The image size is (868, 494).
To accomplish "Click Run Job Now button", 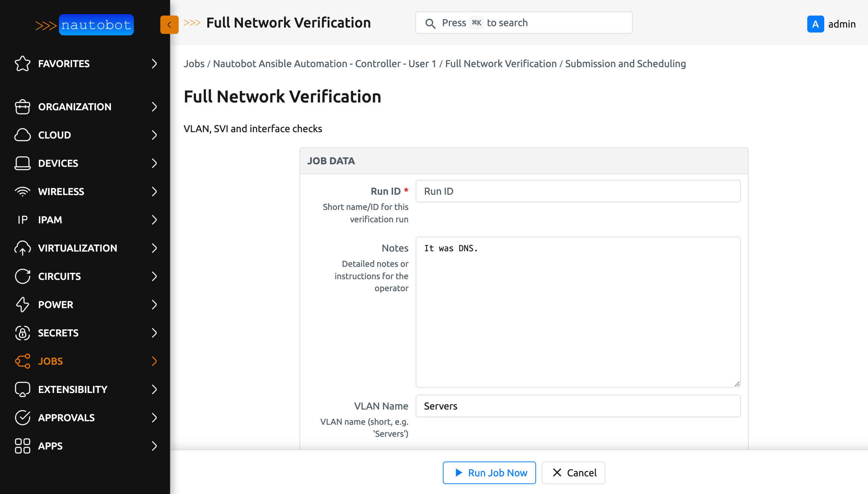I will coord(489,473).
